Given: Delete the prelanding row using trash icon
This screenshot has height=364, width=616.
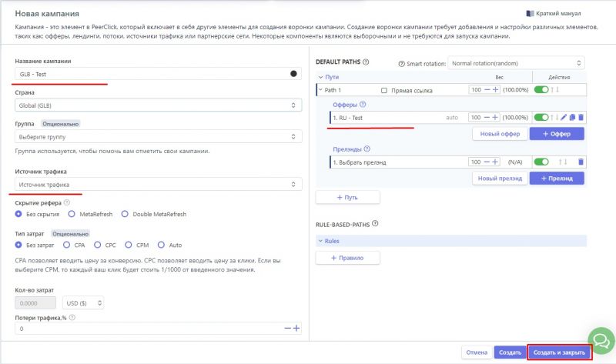Looking at the screenshot, I should (x=581, y=162).
